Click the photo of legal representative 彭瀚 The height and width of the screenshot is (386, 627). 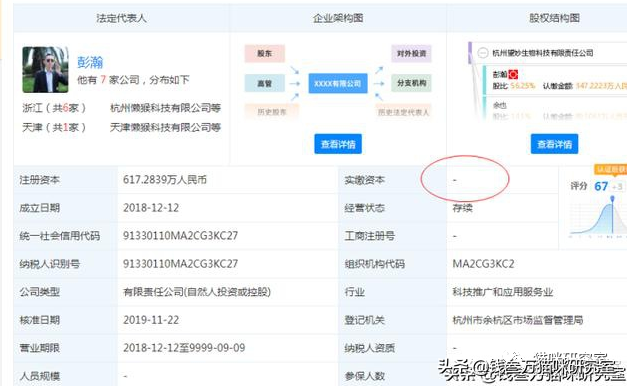[x=45, y=70]
